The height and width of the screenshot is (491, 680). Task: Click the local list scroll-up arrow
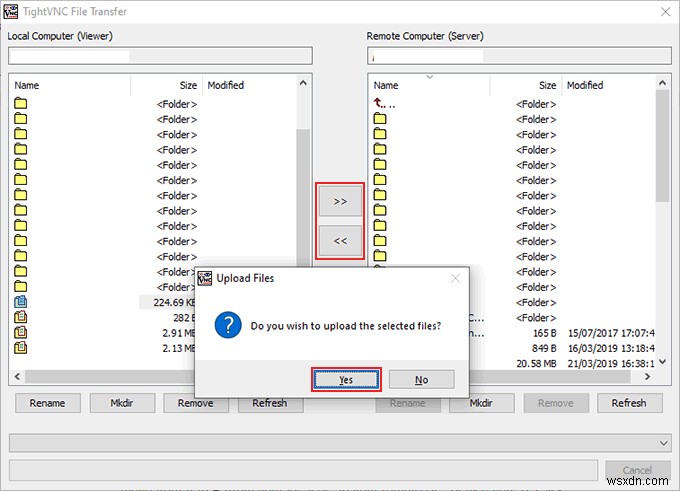tap(303, 83)
